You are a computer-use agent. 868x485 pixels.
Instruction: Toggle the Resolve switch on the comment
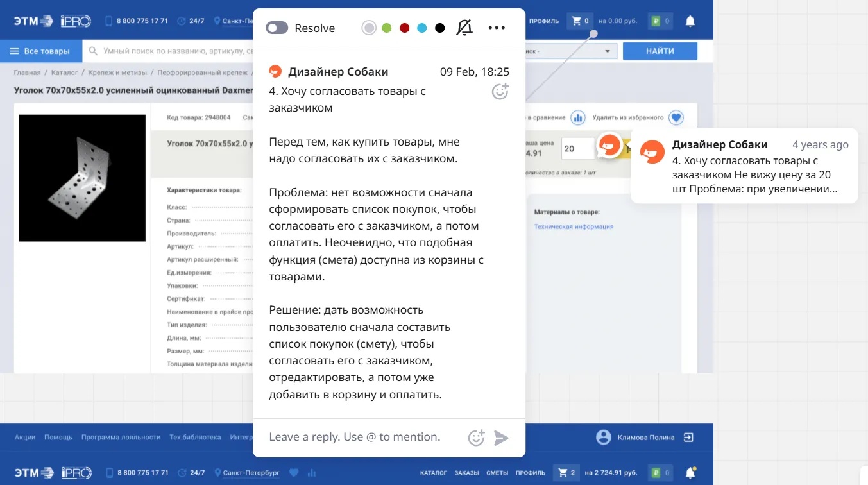(x=277, y=28)
